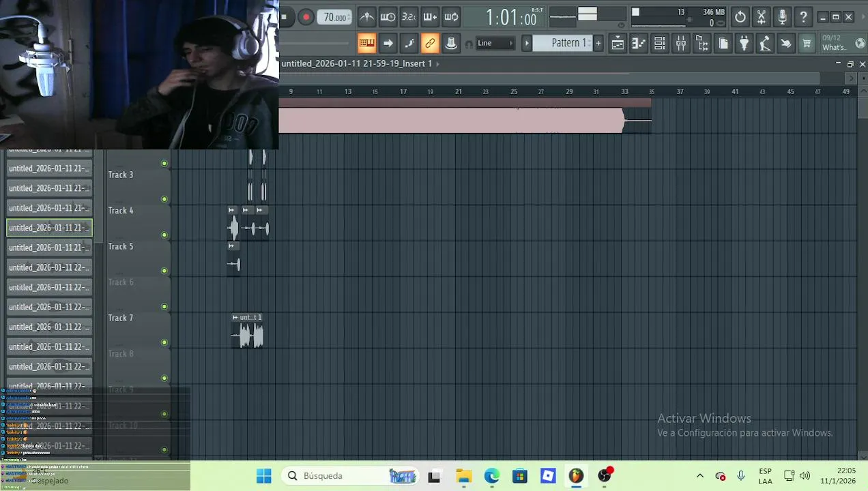Open the What's news panel
The height and width of the screenshot is (491, 868).
835,43
